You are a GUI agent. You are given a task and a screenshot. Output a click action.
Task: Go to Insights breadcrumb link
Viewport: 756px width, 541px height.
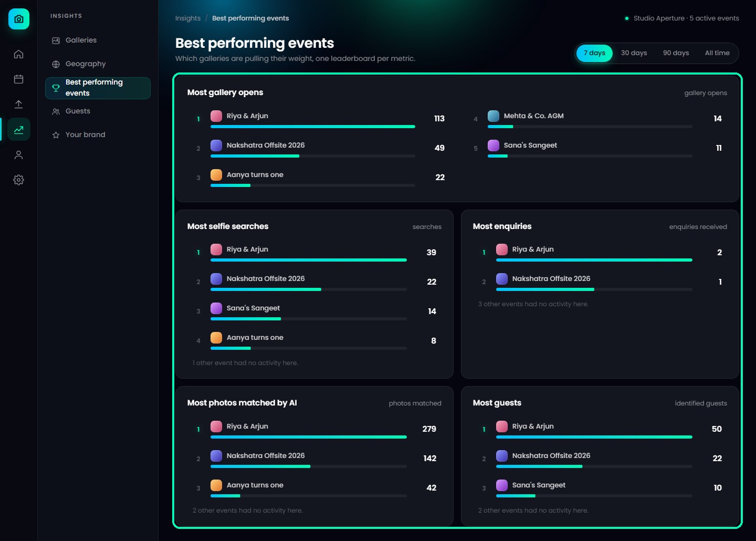coord(188,18)
